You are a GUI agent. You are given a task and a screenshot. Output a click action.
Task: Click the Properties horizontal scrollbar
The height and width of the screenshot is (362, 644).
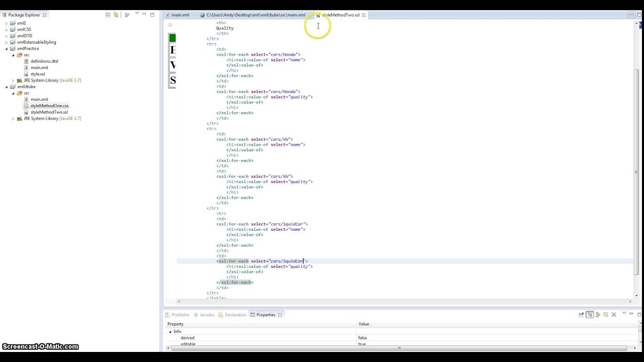399,348
